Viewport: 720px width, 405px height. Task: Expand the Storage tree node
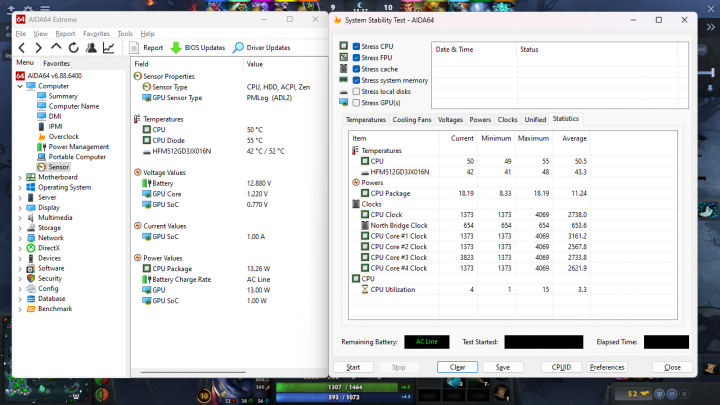[20, 228]
